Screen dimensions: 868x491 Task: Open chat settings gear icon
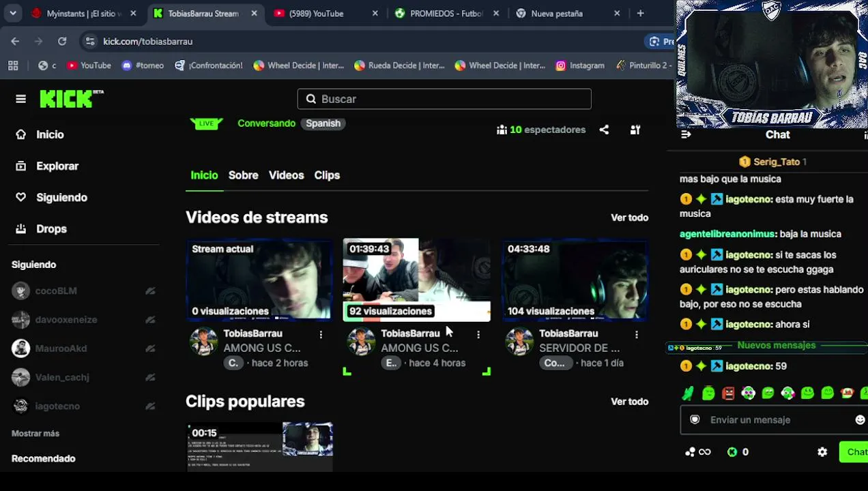coord(822,451)
